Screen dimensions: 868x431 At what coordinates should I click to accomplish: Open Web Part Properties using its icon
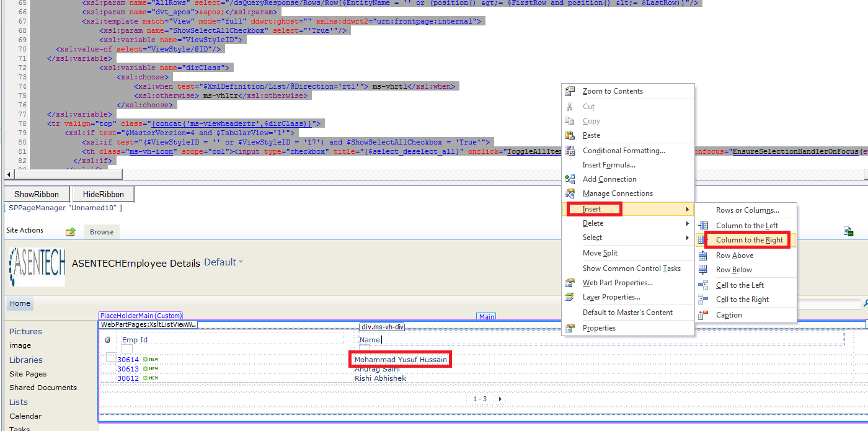tap(569, 283)
